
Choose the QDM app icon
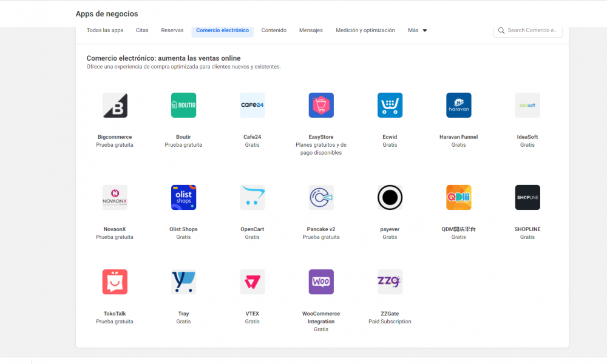(459, 197)
